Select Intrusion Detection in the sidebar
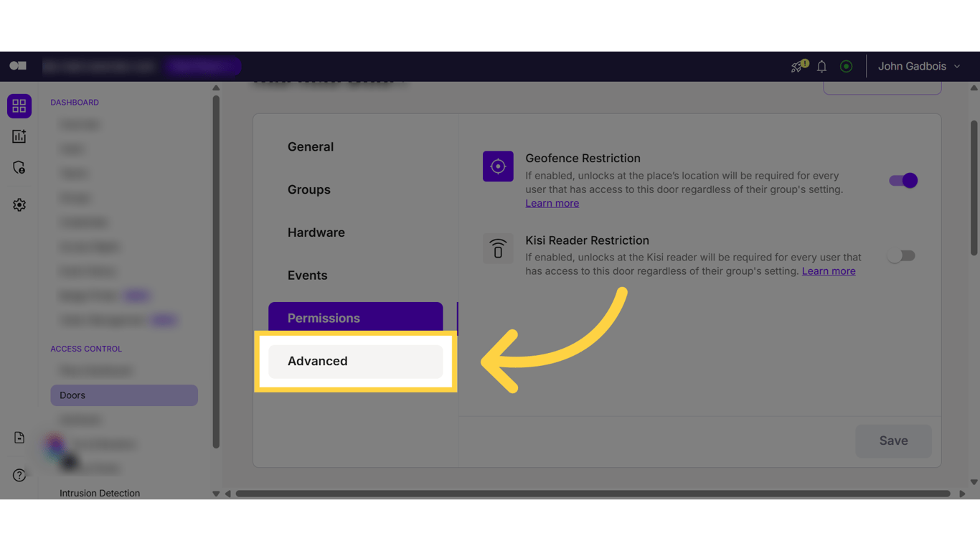 tap(99, 493)
